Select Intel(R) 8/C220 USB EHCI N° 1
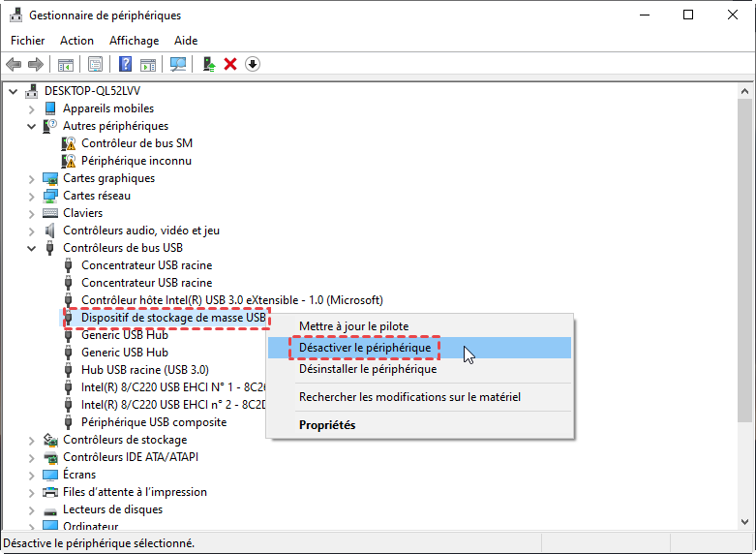The width and height of the screenshot is (756, 554). [x=173, y=387]
